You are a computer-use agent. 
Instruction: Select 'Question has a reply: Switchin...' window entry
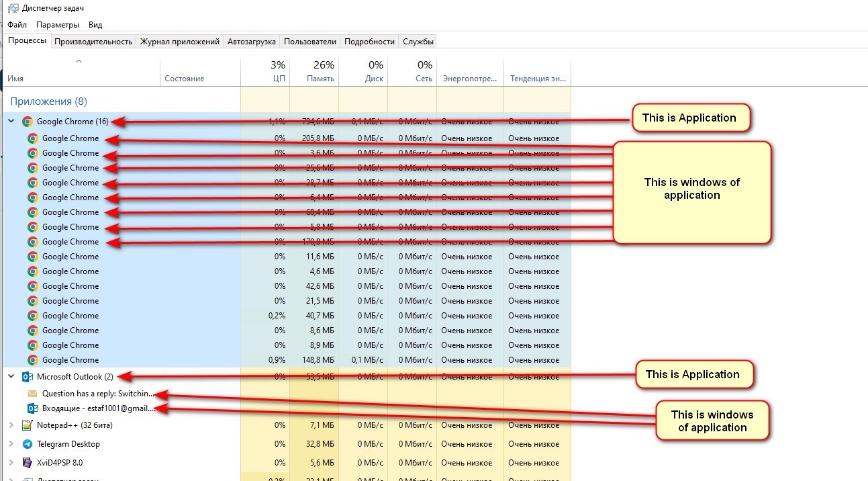[x=98, y=394]
